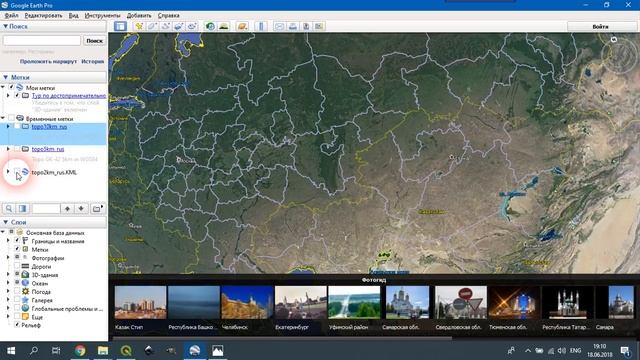
Task: Open the Справка menu
Action: point(169,16)
